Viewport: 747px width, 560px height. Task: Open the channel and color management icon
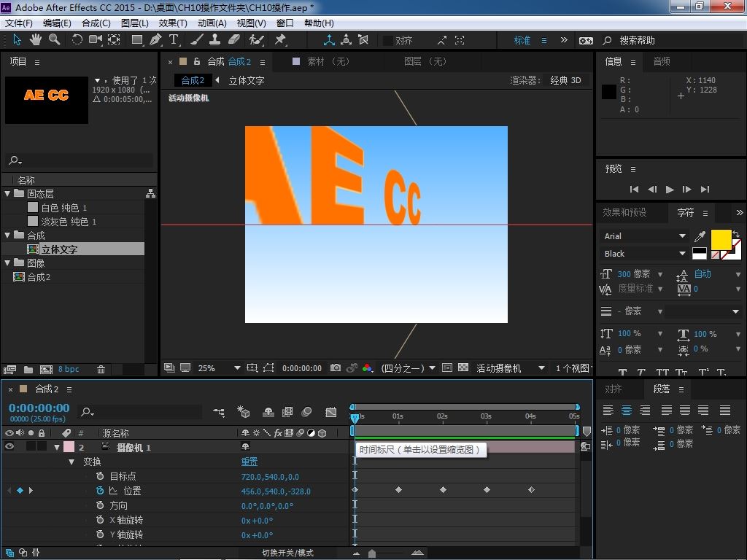368,367
